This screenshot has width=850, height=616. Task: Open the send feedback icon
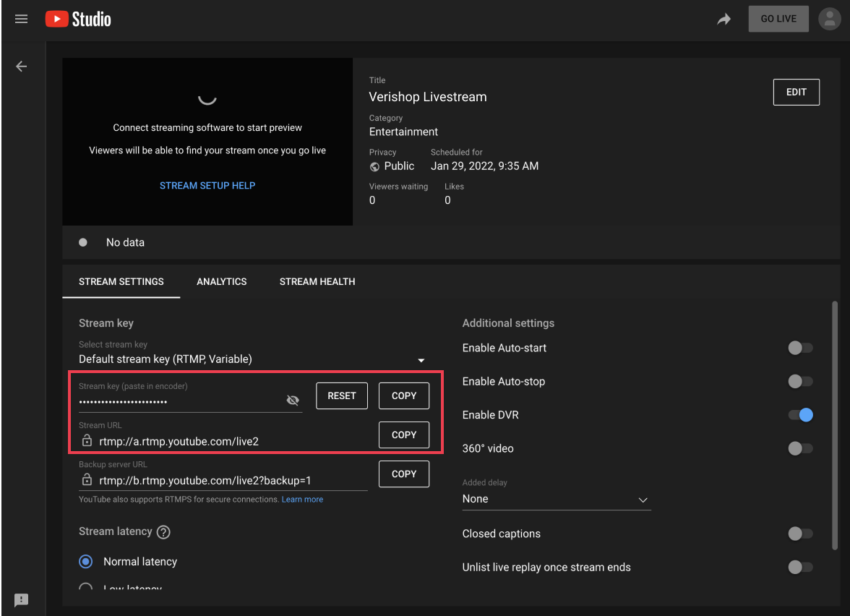tap(21, 600)
